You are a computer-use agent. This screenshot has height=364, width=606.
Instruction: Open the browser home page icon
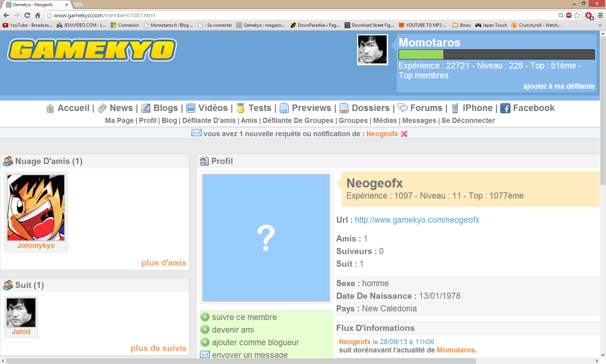pyautogui.click(x=38, y=15)
